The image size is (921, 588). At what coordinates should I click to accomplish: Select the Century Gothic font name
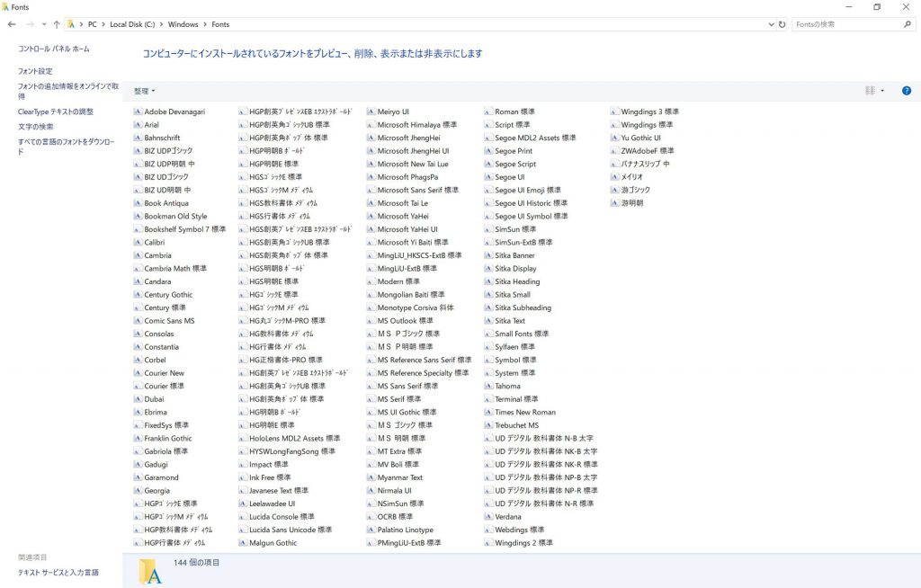[168, 294]
